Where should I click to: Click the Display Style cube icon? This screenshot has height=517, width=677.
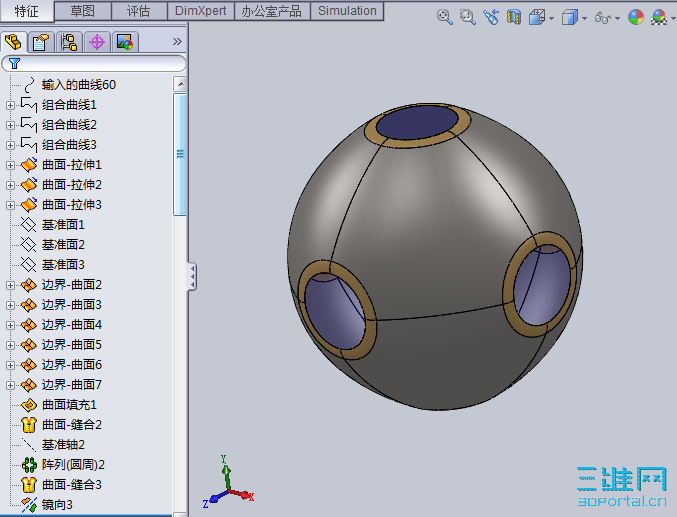[569, 17]
